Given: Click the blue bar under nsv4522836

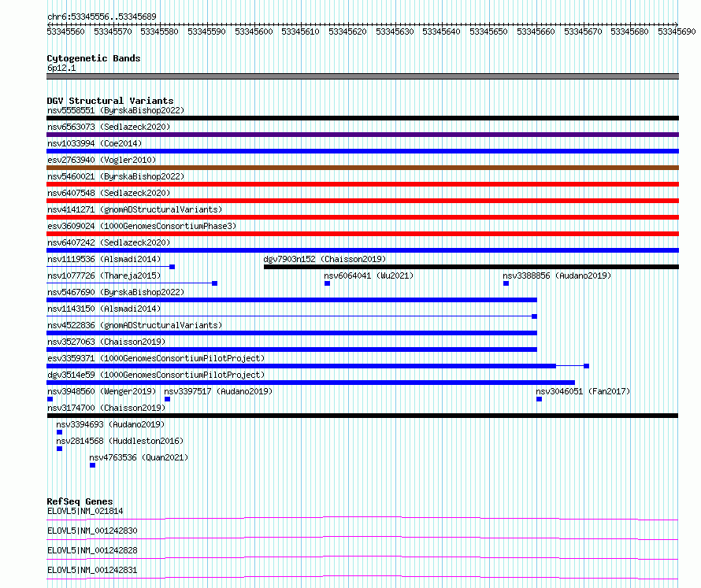Looking at the screenshot, I should pyautogui.click(x=292, y=333).
